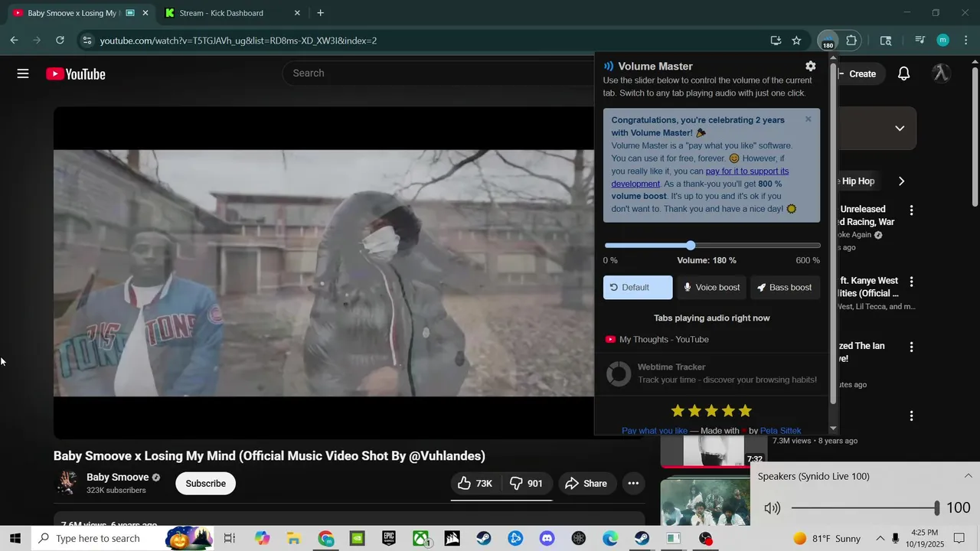
Task: Dislike the video showing 901
Action: tap(527, 483)
